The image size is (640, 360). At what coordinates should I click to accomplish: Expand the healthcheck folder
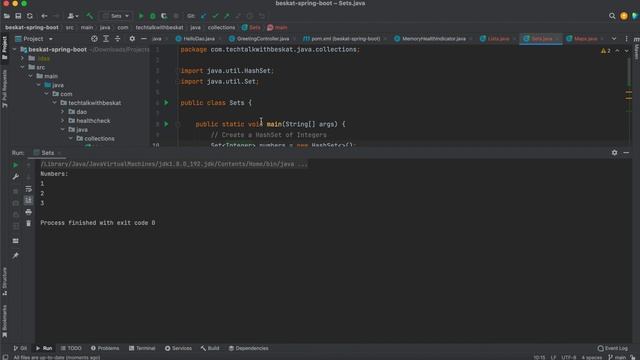pos(62,120)
